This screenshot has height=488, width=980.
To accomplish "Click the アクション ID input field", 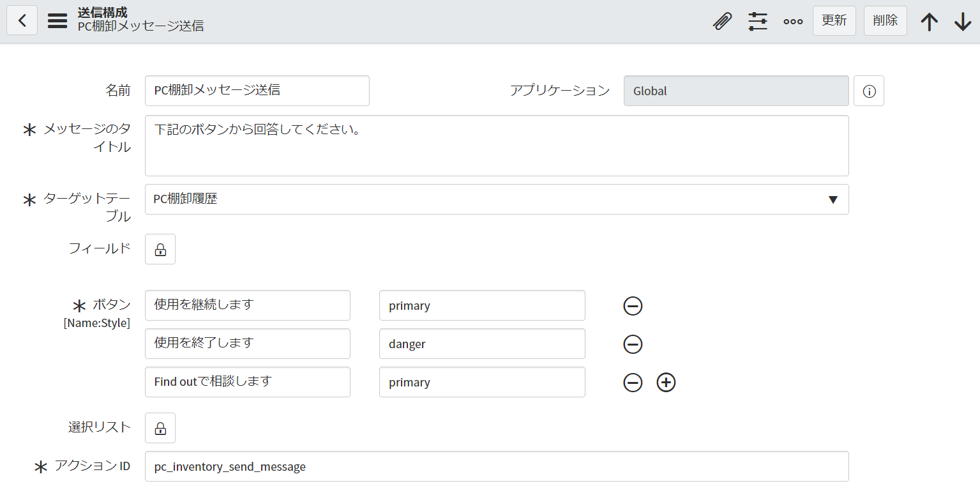I will point(497,466).
